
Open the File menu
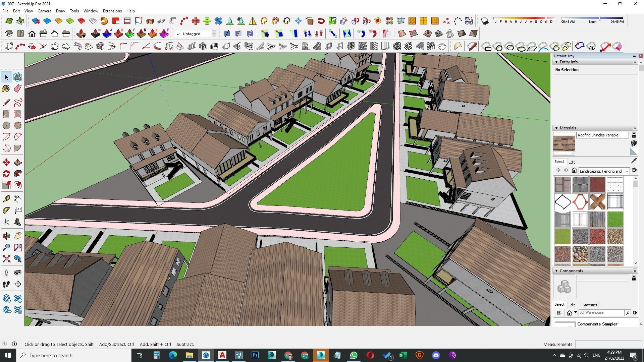[5, 11]
